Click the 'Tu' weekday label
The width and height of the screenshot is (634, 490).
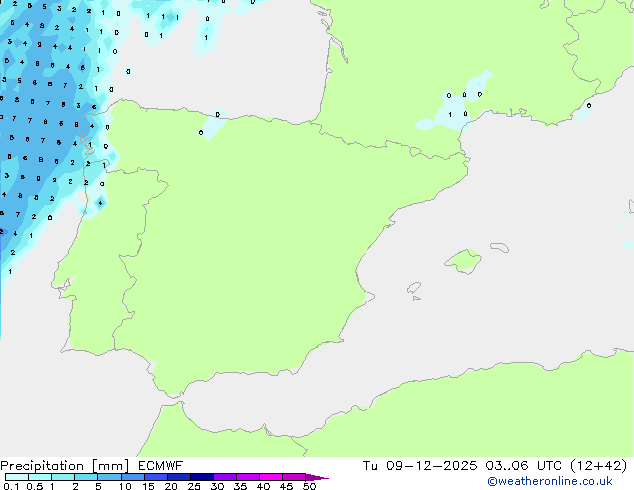click(370, 466)
